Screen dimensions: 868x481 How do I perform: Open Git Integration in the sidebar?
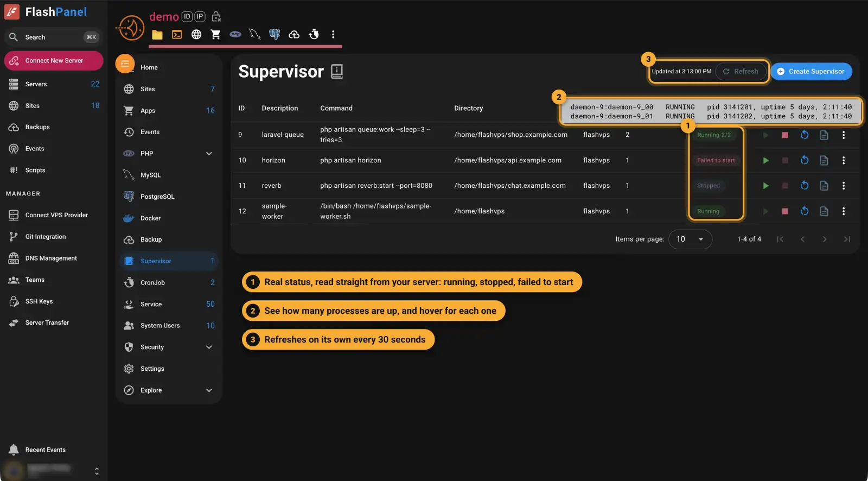tap(54, 237)
